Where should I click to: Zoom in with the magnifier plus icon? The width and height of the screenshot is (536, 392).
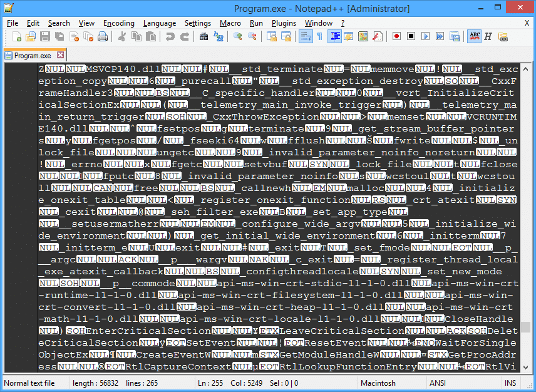tap(237, 36)
